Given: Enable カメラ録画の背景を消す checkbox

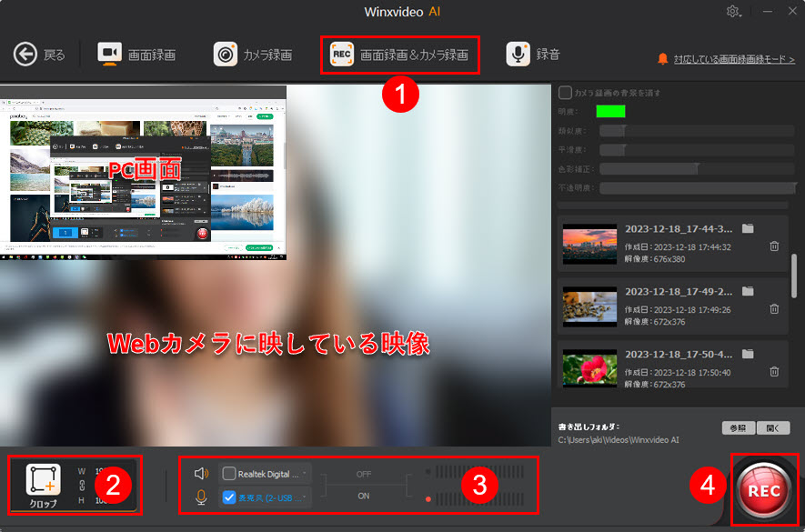Looking at the screenshot, I should pos(565,93).
